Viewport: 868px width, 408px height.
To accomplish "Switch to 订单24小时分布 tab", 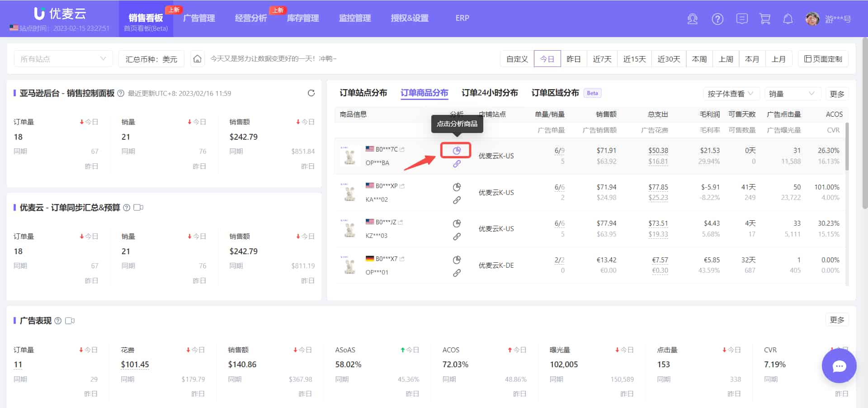I will (x=490, y=93).
